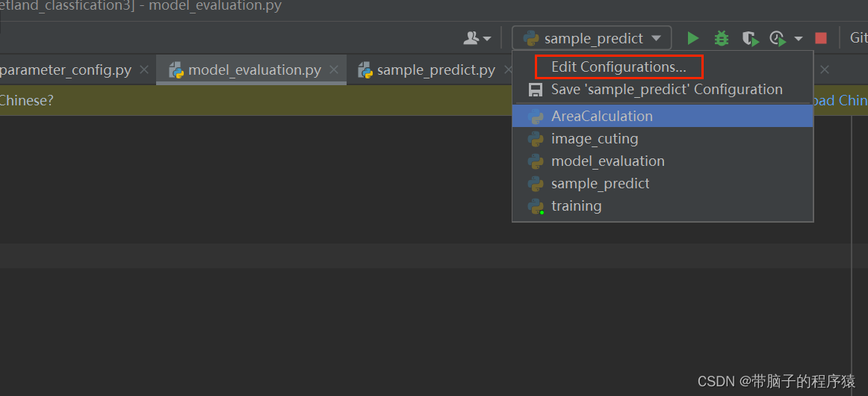Select the image_cuting configuration
868x396 pixels.
point(663,138)
